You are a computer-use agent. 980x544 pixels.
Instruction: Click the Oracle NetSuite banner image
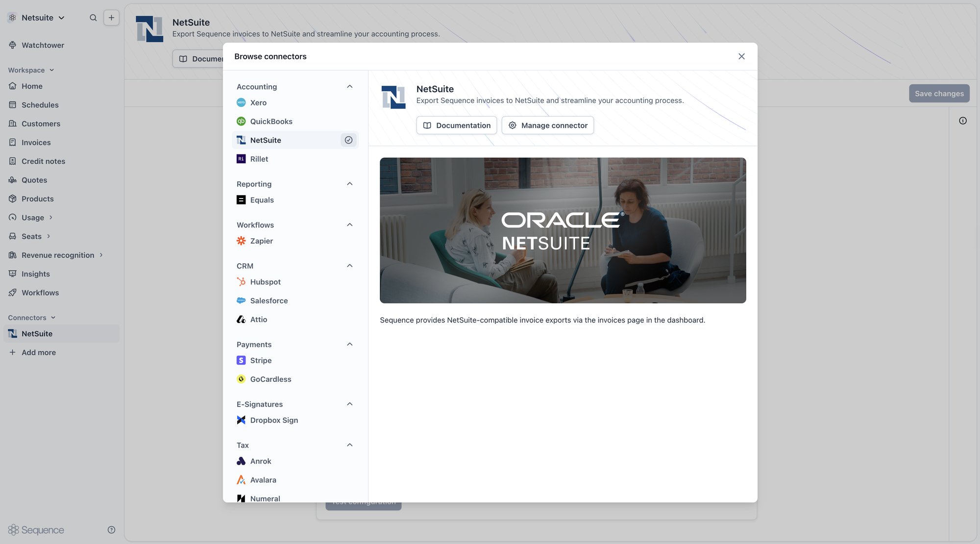click(563, 230)
